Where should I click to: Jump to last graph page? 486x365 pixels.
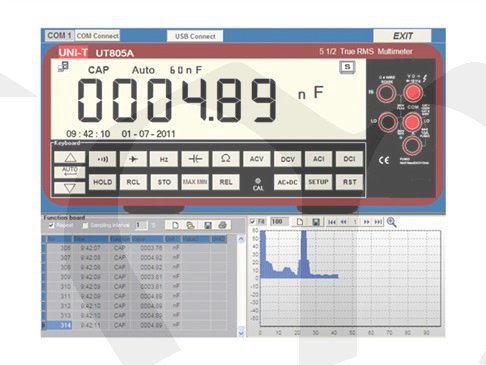pos(378,222)
